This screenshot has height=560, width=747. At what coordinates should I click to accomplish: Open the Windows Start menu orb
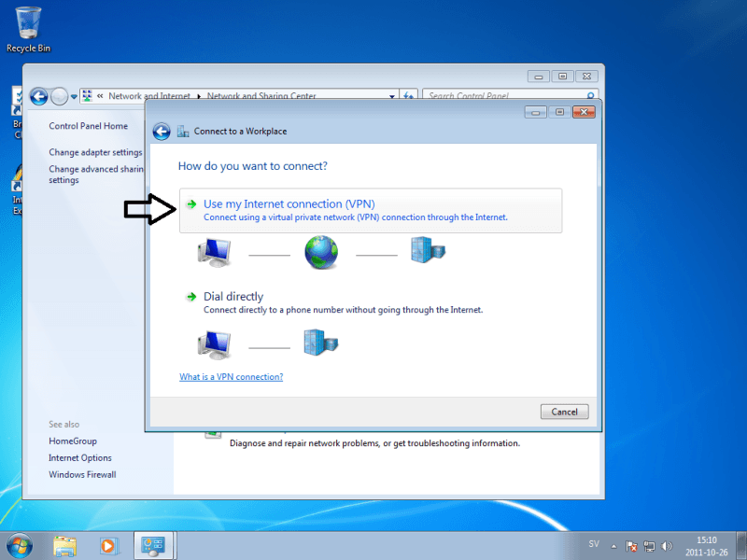click(x=19, y=544)
